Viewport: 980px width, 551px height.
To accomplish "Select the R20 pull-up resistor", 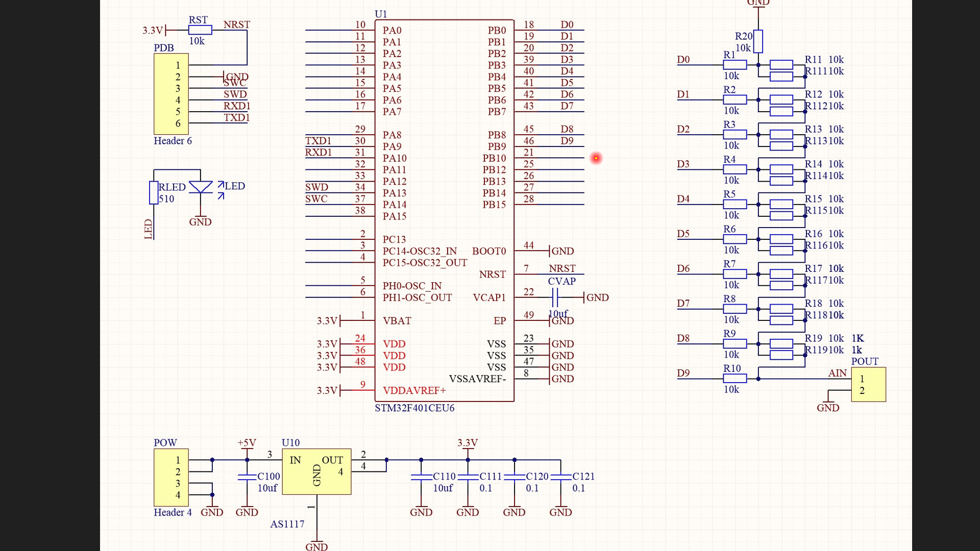I will pyautogui.click(x=758, y=41).
